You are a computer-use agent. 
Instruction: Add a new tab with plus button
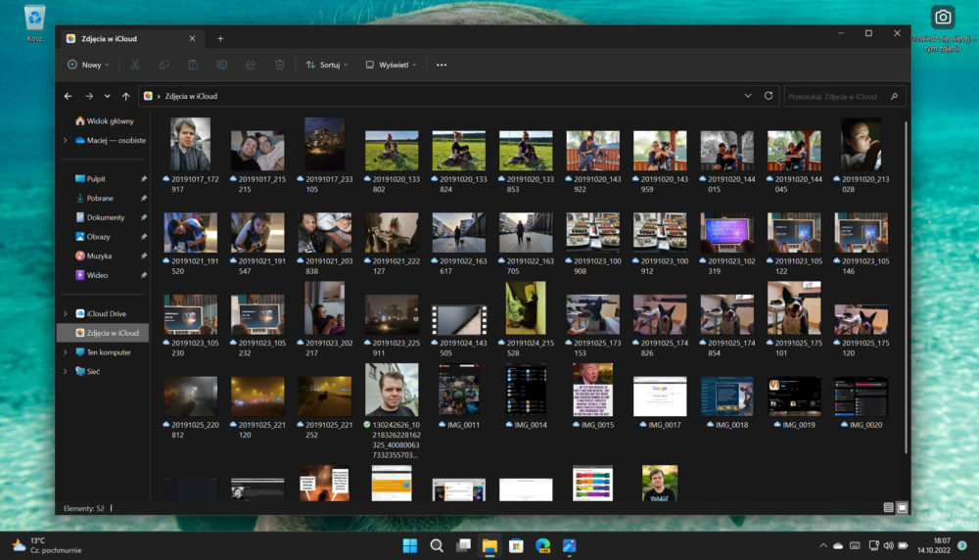[x=220, y=39]
